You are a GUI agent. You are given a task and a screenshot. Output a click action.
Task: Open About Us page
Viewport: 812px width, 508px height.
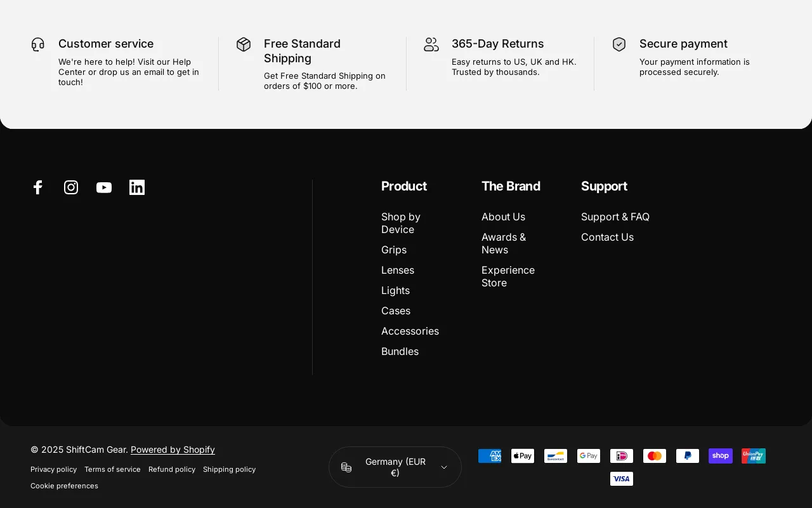click(503, 217)
